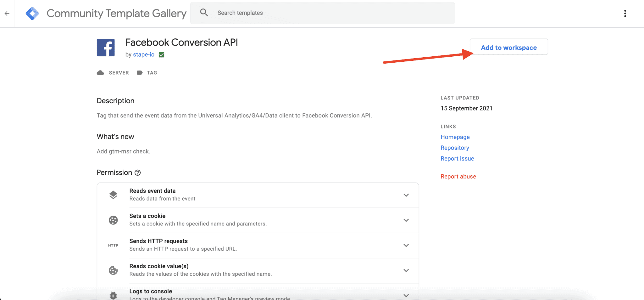This screenshot has height=300, width=644.
Task: Click the Sets a cookie icon
Action: (113, 220)
